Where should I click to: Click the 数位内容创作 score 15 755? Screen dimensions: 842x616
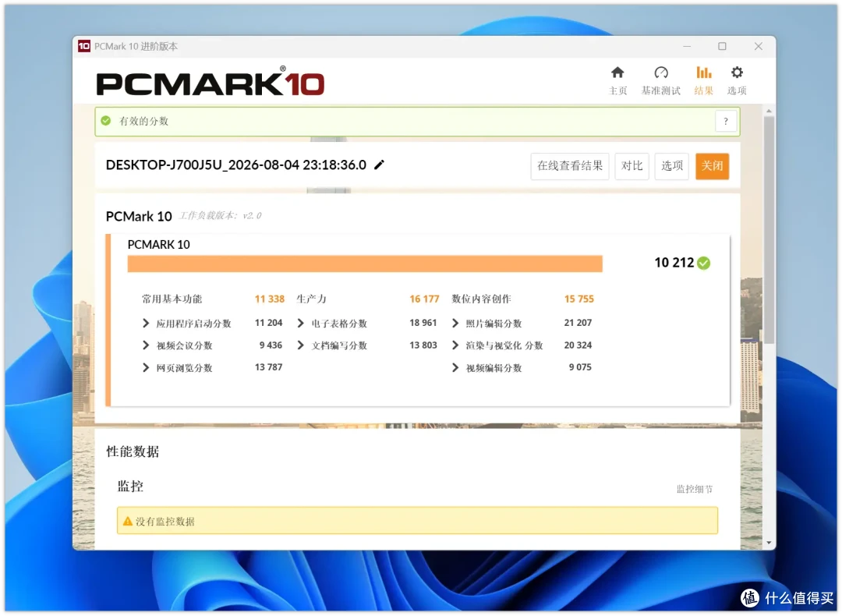pyautogui.click(x=578, y=299)
